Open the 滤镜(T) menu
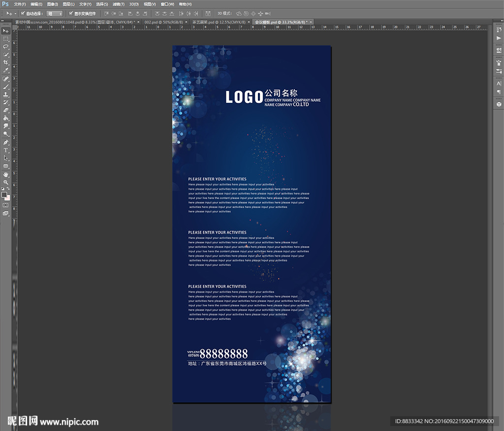The width and height of the screenshot is (504, 431). [118, 4]
